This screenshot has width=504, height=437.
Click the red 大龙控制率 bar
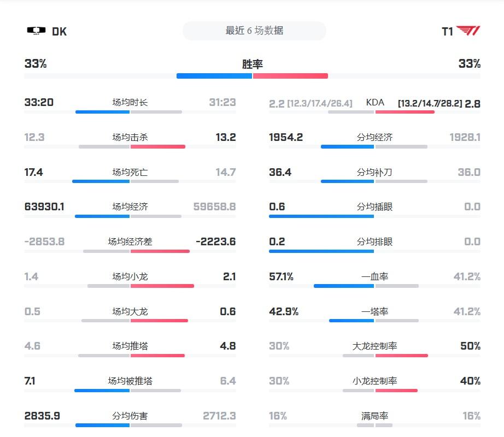click(x=402, y=356)
